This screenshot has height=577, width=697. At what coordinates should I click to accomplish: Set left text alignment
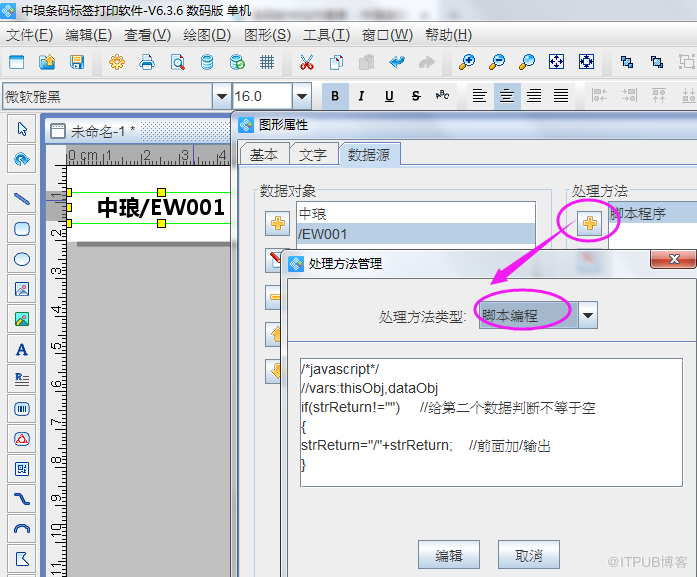(479, 96)
